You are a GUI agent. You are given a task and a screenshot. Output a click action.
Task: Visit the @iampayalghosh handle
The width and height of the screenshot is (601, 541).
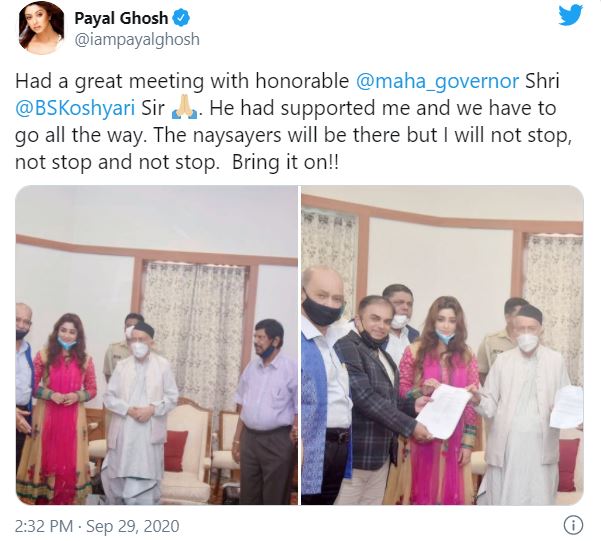(137, 39)
